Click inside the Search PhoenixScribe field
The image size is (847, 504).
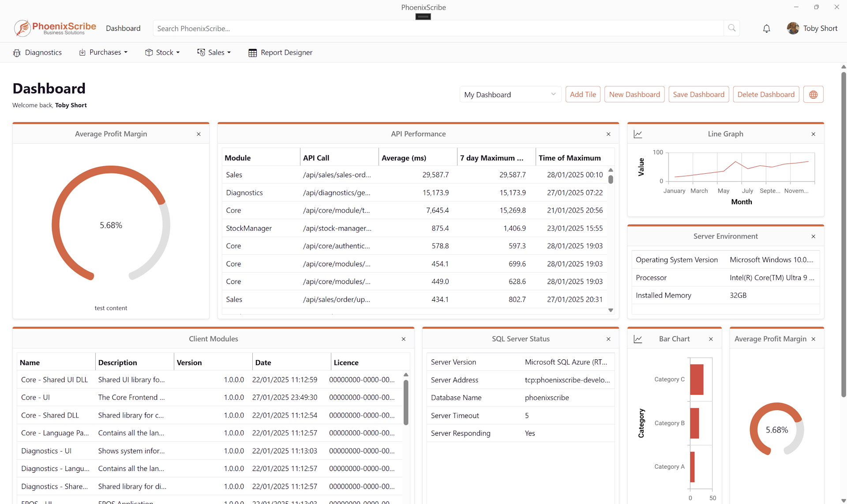(397, 28)
